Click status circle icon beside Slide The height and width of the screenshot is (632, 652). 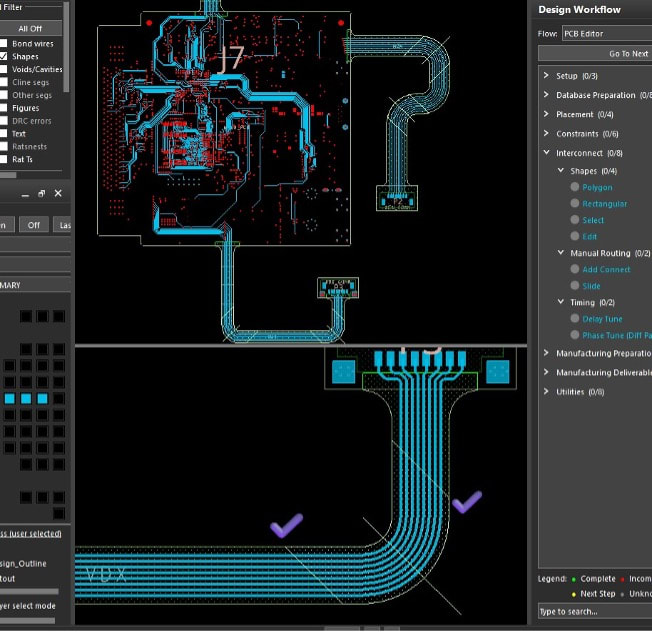tap(575, 286)
